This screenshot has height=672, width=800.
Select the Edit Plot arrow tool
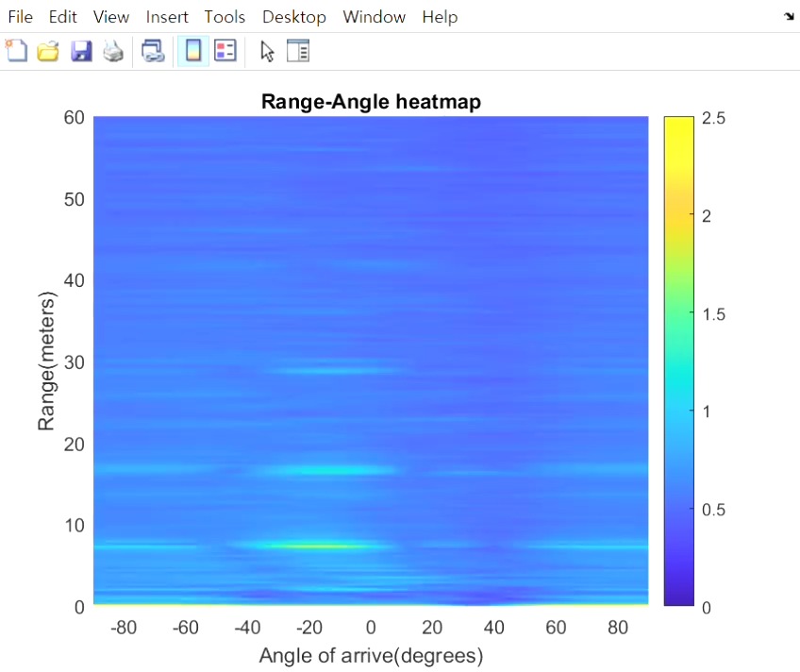point(267,52)
